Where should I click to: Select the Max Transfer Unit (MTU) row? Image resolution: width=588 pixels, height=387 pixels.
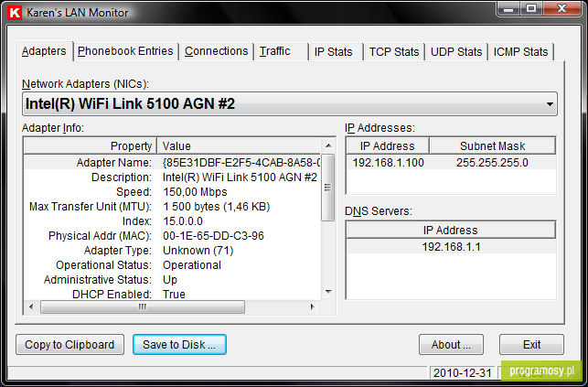[173, 206]
